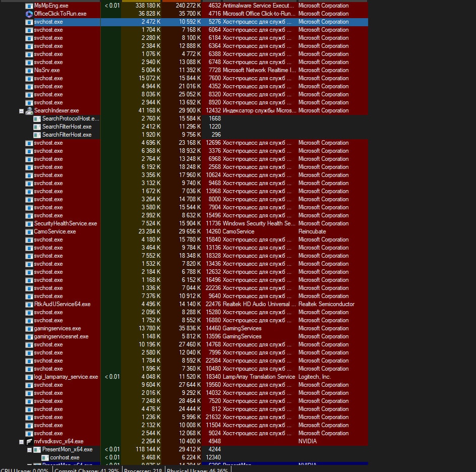Click icon of SearchFilterHost.exe with PID 1220
The width and height of the screenshot is (476, 472).
pos(37,127)
